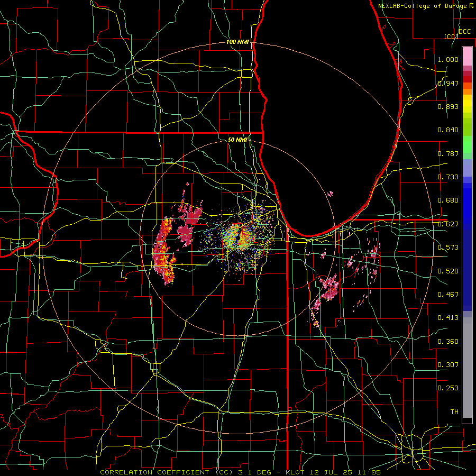Click the 1.000 legend value
This screenshot has width=476, height=476.
448,59
